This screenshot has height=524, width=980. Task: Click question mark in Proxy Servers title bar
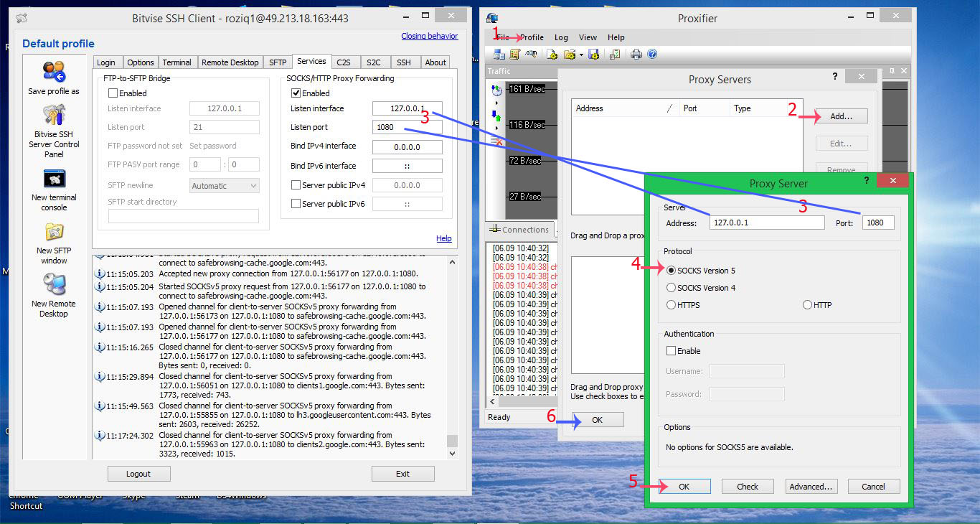coord(835,75)
